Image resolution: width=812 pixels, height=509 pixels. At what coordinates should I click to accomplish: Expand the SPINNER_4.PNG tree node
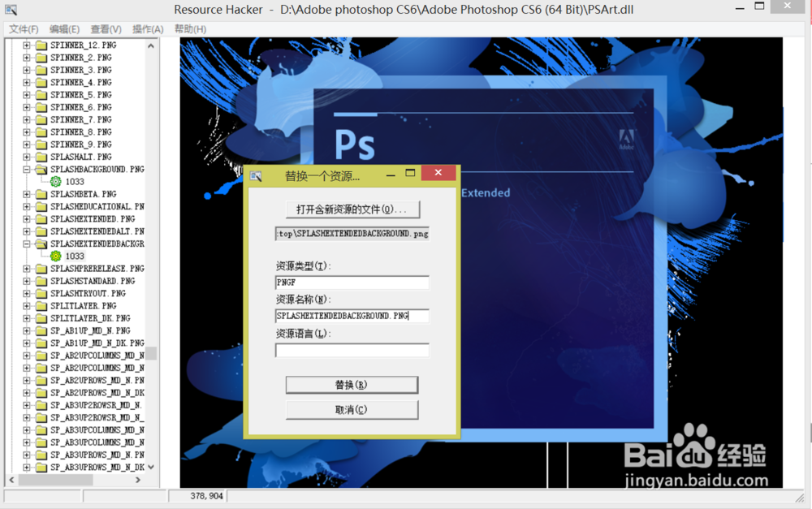click(27, 82)
